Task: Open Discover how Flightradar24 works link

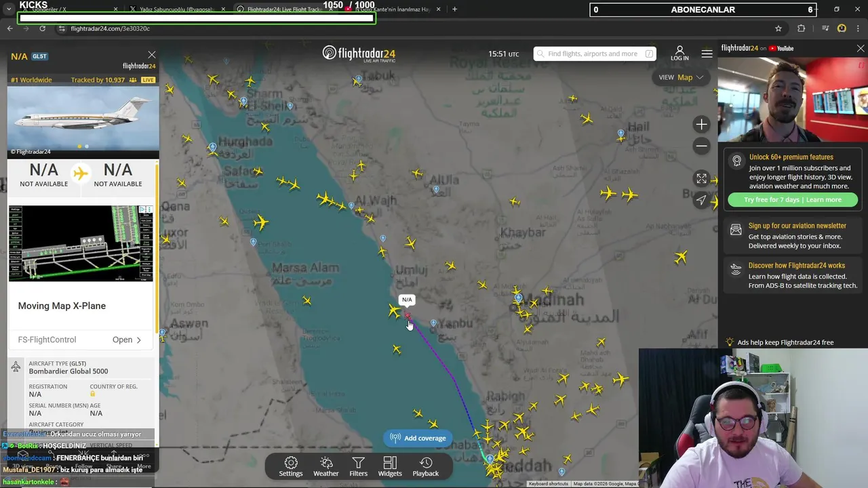Action: point(797,266)
